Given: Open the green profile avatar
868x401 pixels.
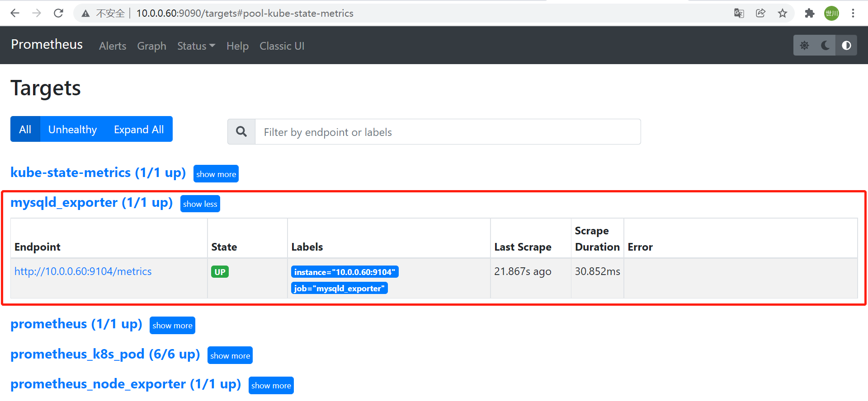Looking at the screenshot, I should [831, 13].
